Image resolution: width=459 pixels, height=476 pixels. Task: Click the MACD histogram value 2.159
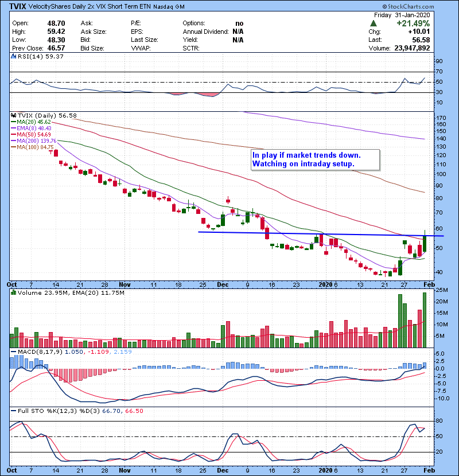pos(123,352)
